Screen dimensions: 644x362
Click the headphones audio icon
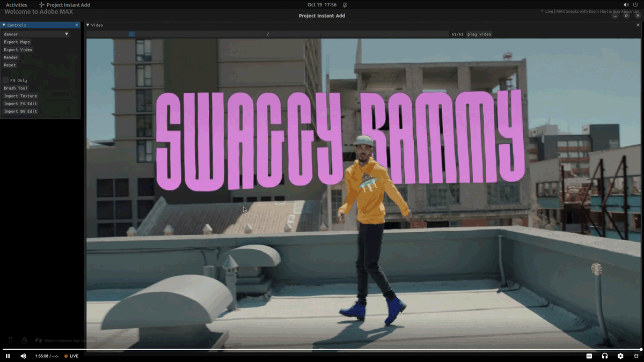(605, 356)
